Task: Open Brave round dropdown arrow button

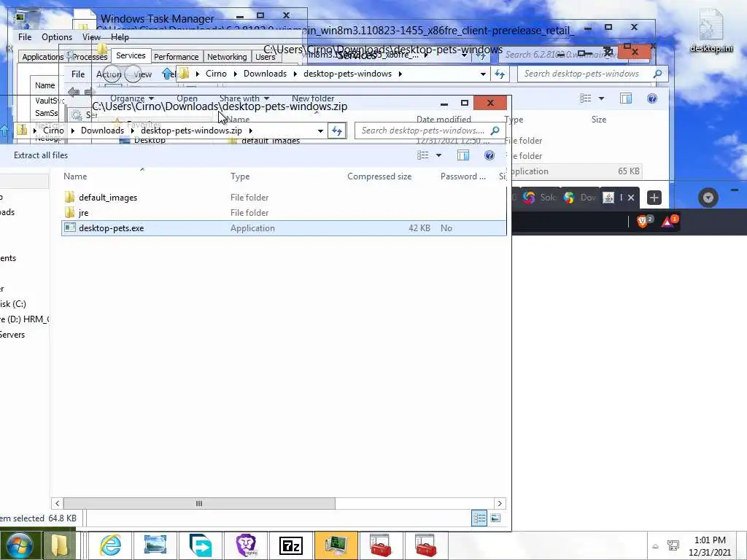Action: coord(708,198)
